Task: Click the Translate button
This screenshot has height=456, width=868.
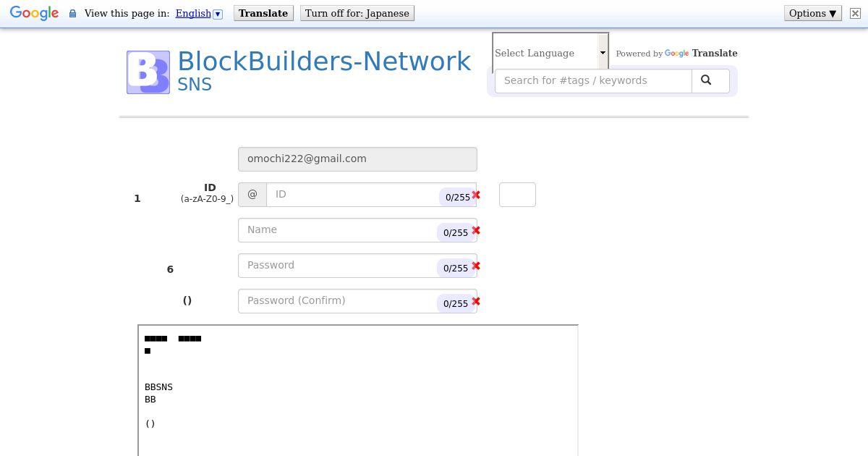Action: [x=263, y=14]
